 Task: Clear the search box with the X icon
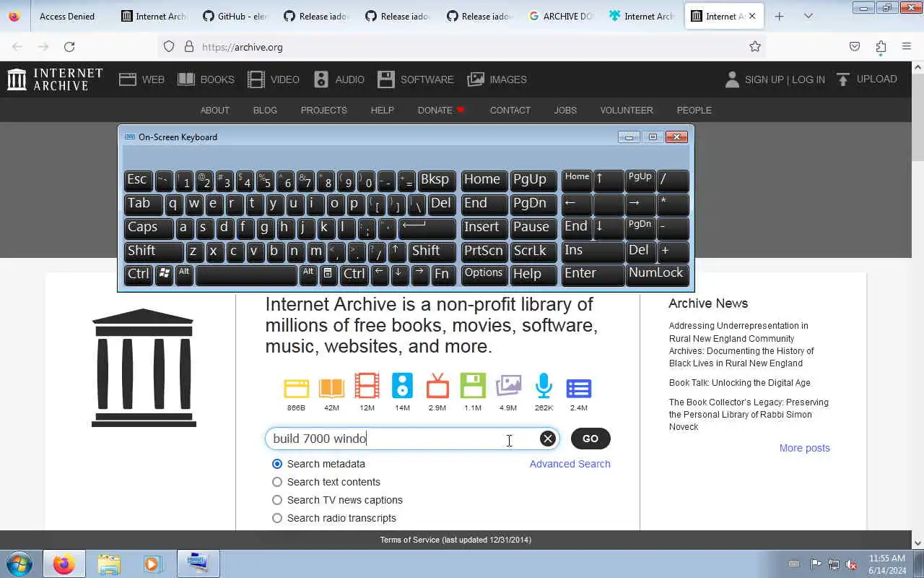548,439
